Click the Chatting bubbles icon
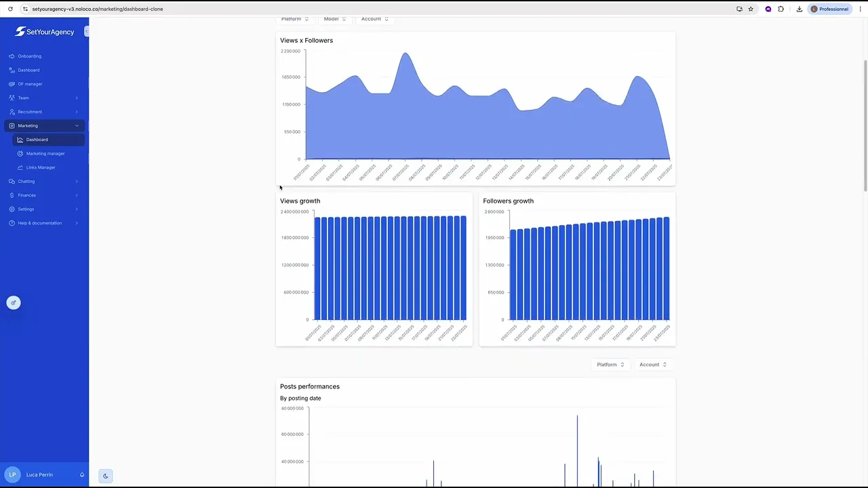Image resolution: width=868 pixels, height=488 pixels. [x=12, y=182]
